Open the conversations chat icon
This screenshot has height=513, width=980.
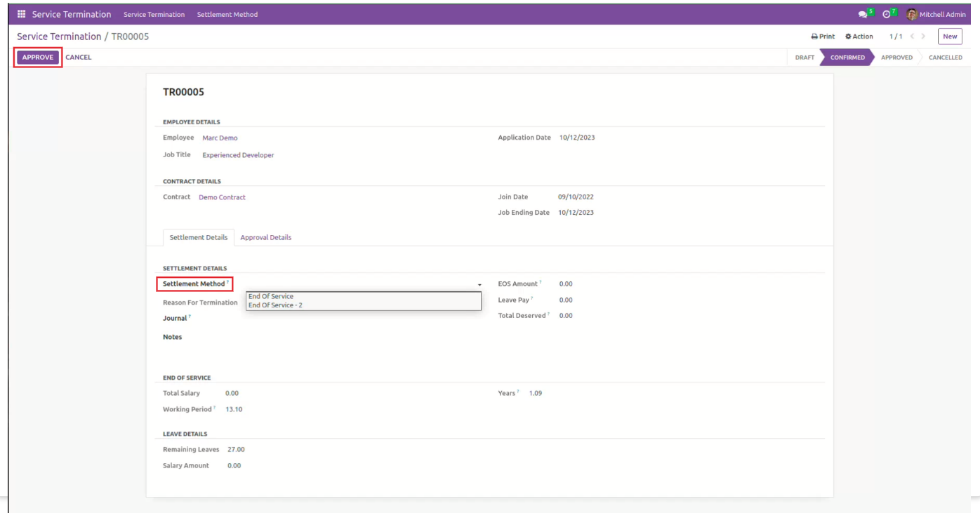tap(863, 14)
